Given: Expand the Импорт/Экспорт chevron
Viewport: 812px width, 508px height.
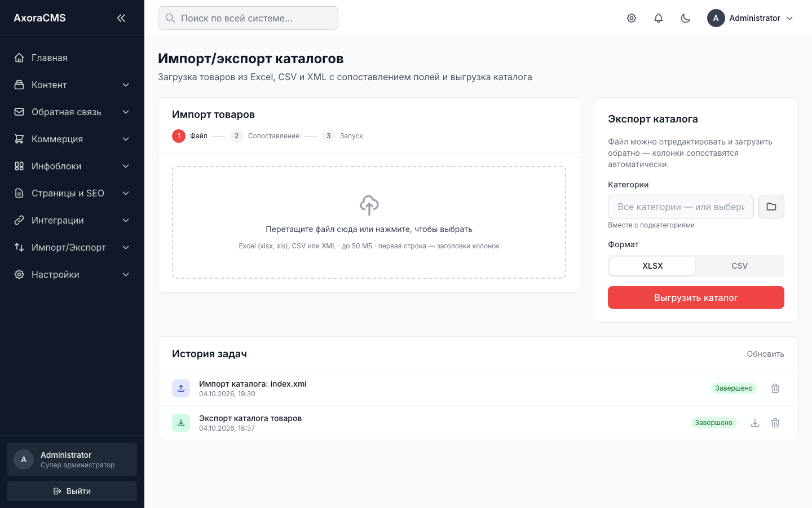Looking at the screenshot, I should pos(126,247).
